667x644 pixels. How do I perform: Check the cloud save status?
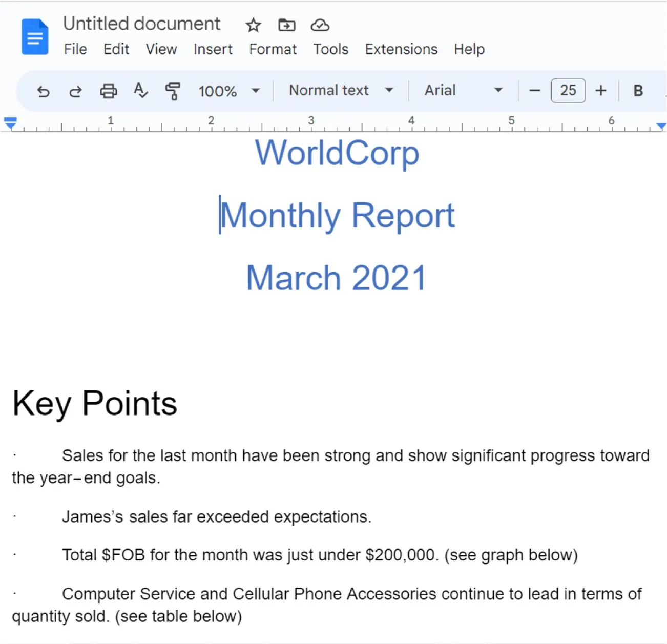click(x=320, y=25)
